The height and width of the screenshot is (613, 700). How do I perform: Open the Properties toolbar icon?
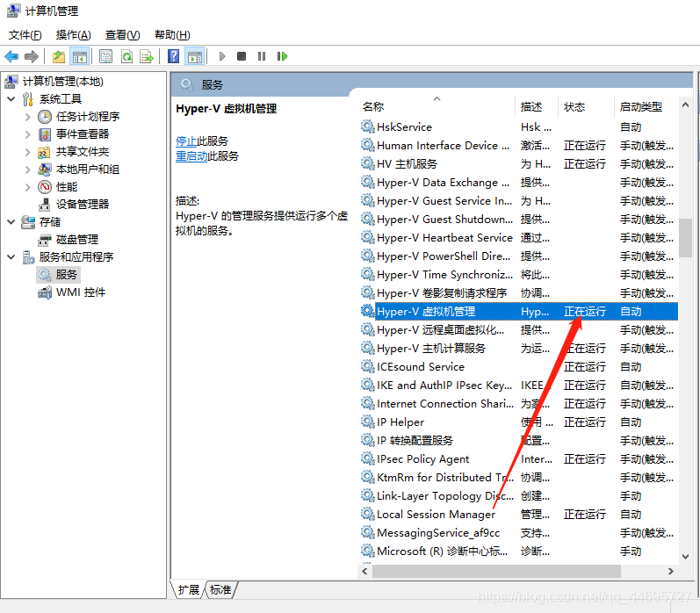click(105, 57)
